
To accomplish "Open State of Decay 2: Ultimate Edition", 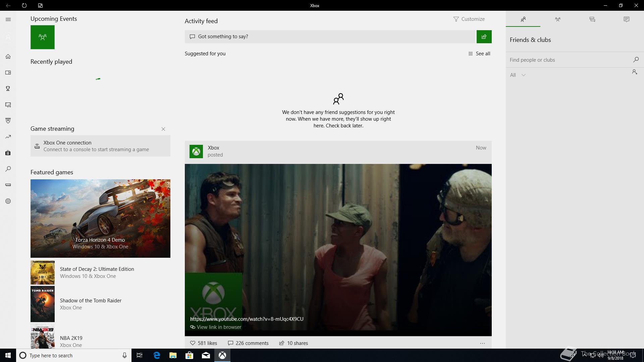I will 100,273.
